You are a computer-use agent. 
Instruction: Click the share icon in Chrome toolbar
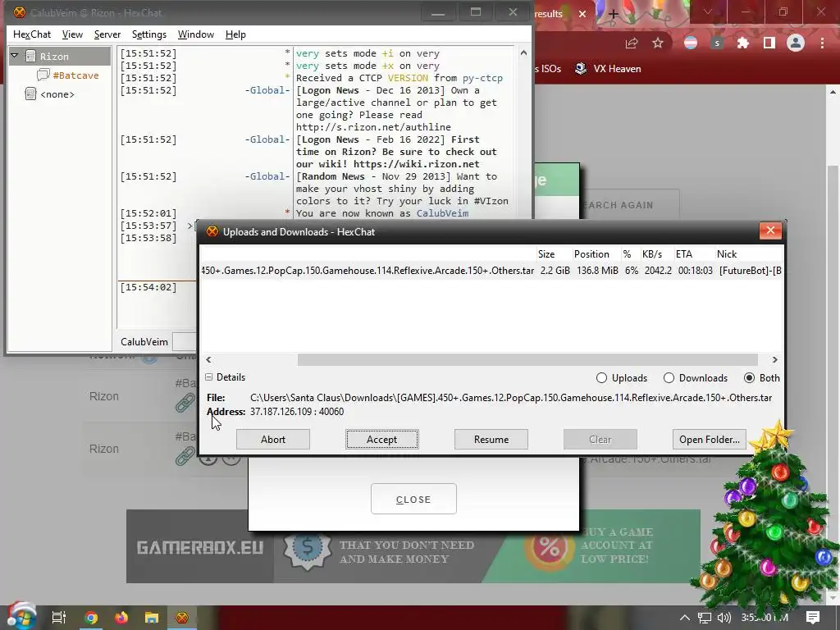pyautogui.click(x=632, y=43)
